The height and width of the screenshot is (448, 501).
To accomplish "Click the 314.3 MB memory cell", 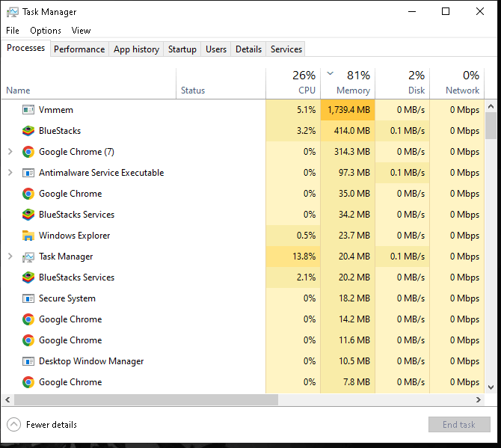I will 348,152.
